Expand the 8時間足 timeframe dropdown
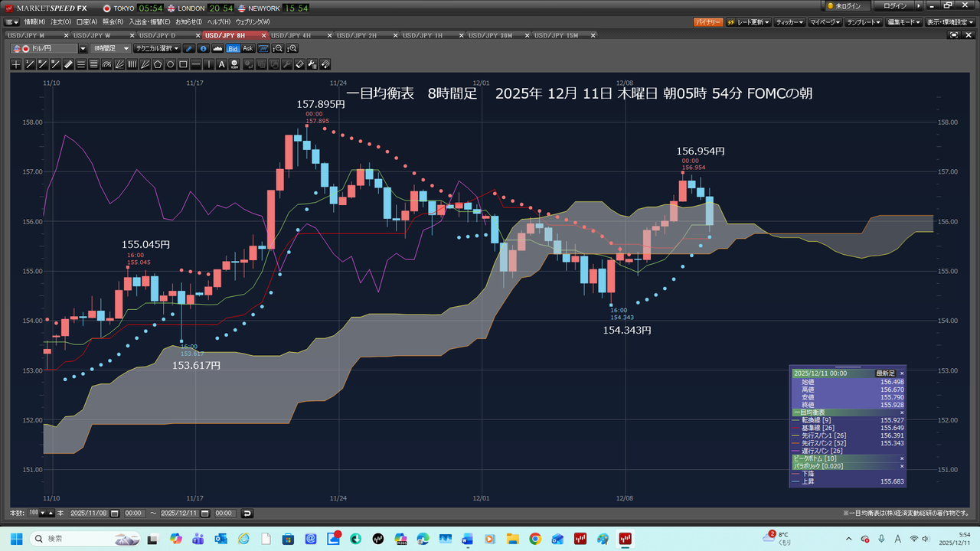Screen dimensions: 980x551 pos(126,48)
